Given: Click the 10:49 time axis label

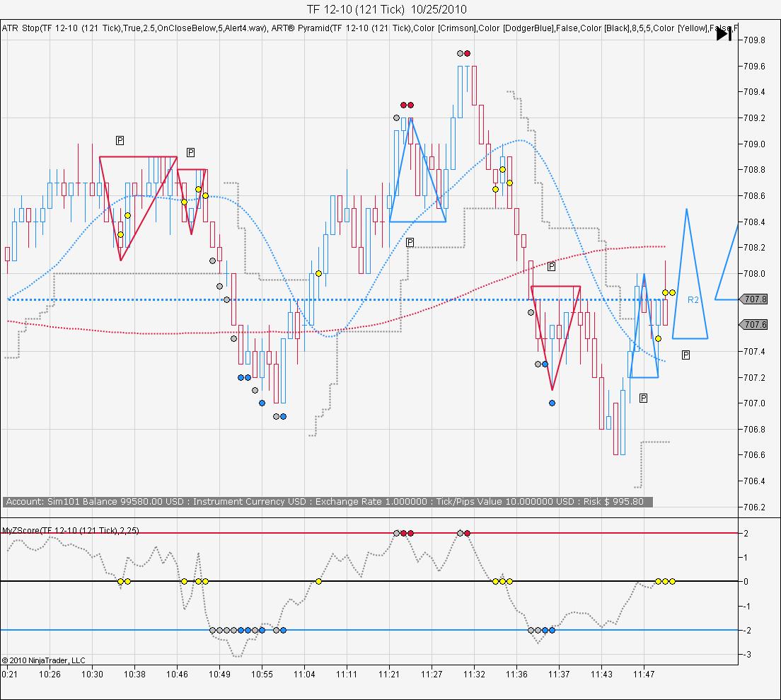Looking at the screenshot, I should point(219,674).
